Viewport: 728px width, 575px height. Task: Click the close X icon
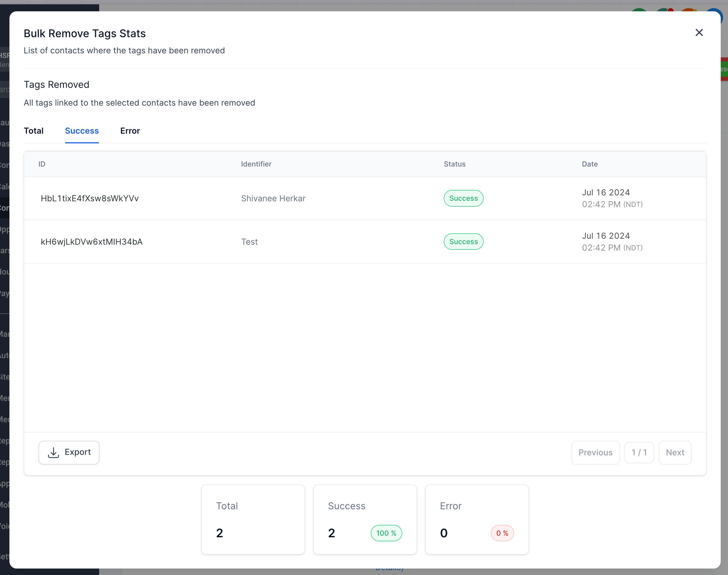tap(699, 33)
